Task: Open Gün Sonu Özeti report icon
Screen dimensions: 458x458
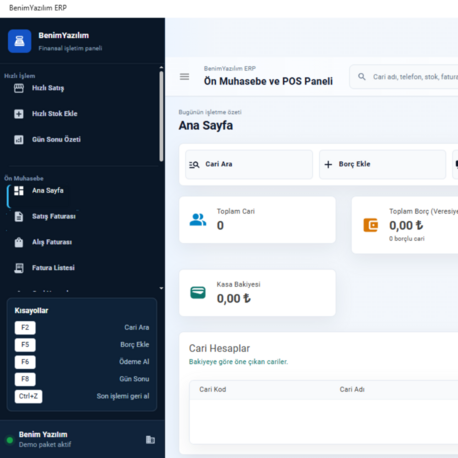Action: pos(19,140)
